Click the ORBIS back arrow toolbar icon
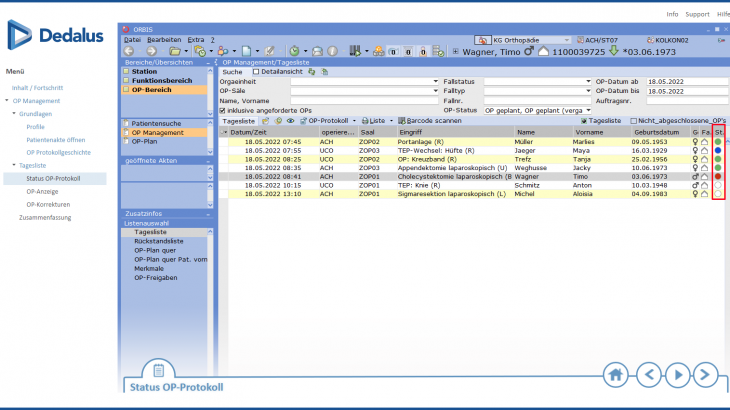 (x=128, y=51)
